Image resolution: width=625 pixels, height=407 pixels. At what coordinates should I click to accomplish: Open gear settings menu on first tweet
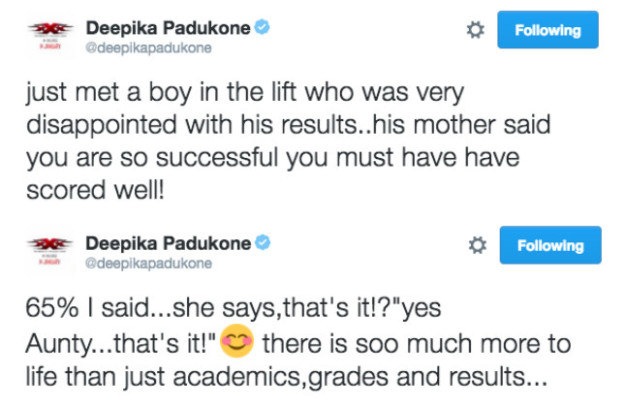click(x=475, y=30)
